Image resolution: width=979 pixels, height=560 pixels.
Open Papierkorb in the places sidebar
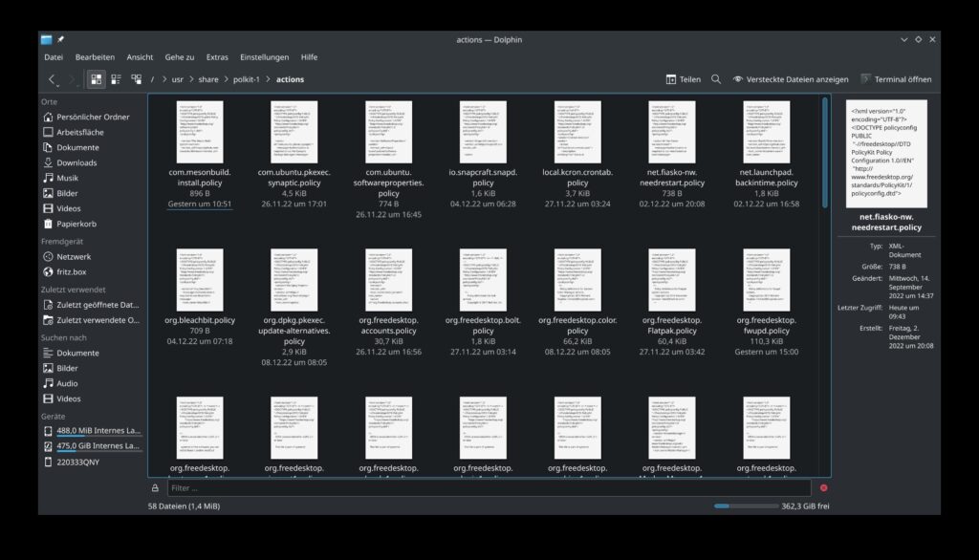[76, 224]
